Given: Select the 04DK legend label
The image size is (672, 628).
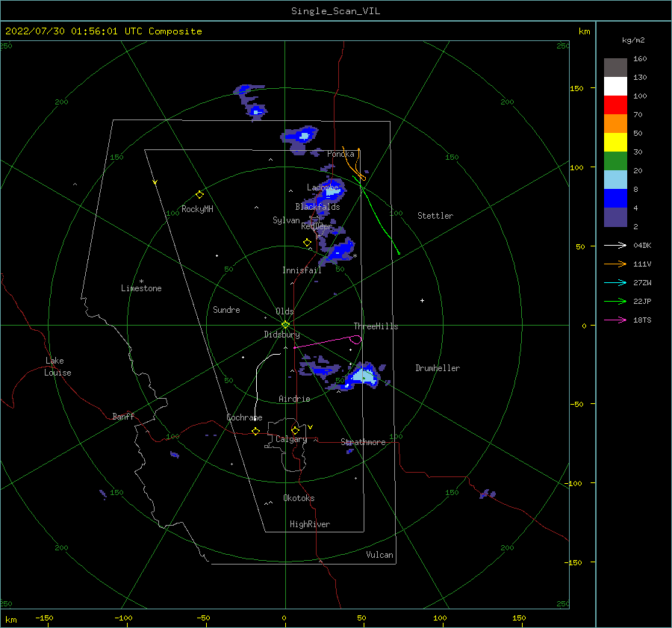Looking at the screenshot, I should click(x=642, y=246).
